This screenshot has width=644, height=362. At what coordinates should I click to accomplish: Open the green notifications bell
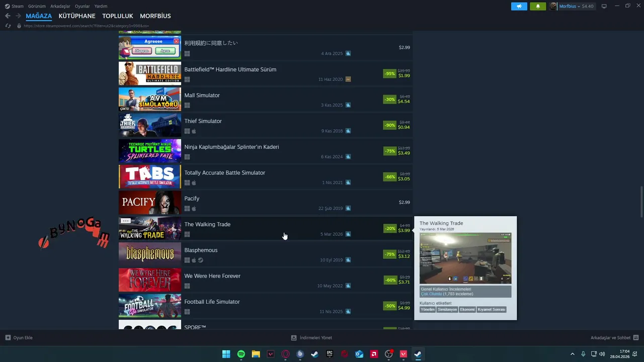click(x=538, y=6)
